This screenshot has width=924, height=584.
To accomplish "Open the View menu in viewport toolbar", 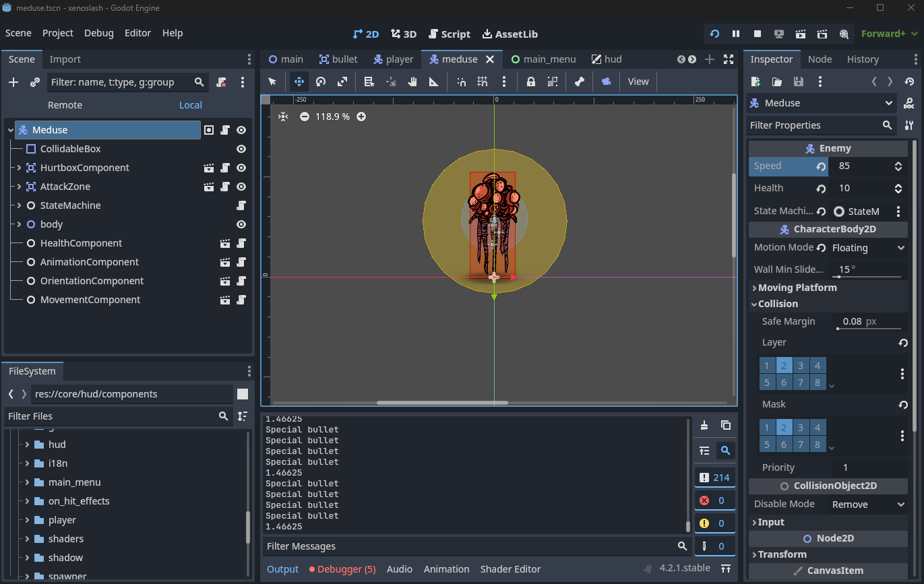I will [638, 82].
